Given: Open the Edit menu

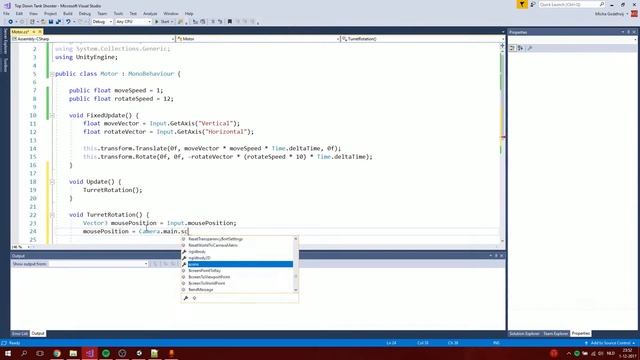Looking at the screenshot, I should click(19, 13).
